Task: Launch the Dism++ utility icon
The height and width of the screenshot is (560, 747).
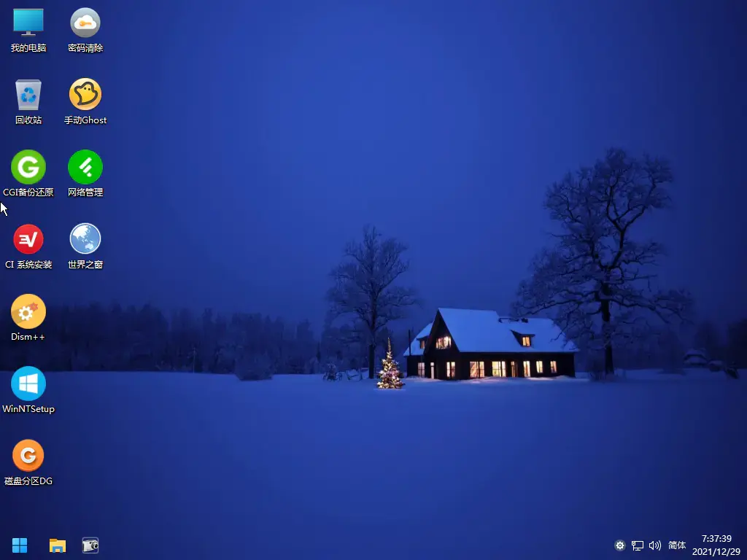Action: coord(28,318)
